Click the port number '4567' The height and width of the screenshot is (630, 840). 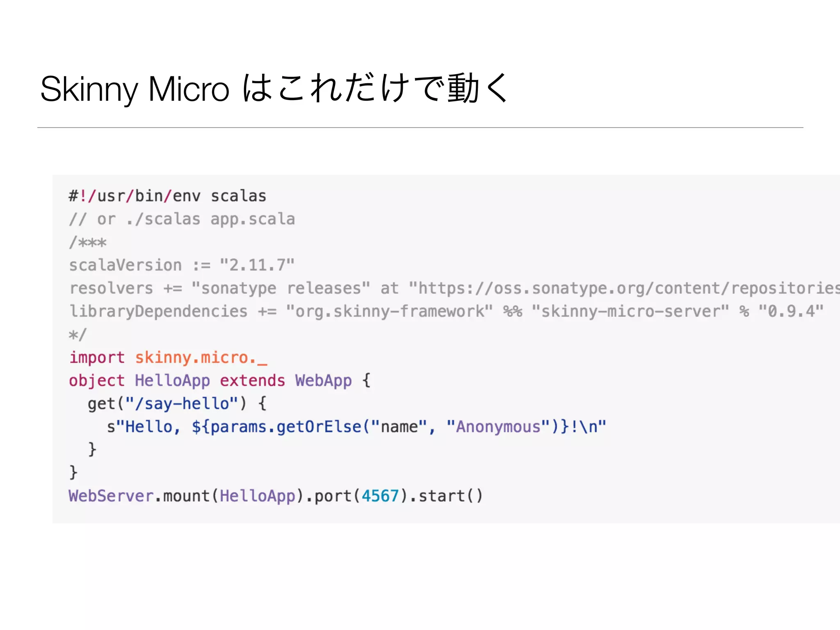click(380, 496)
